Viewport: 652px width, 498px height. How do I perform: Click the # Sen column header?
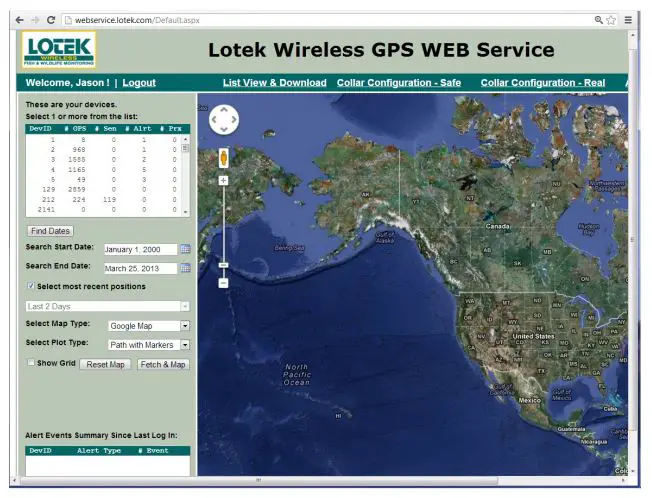[106, 128]
